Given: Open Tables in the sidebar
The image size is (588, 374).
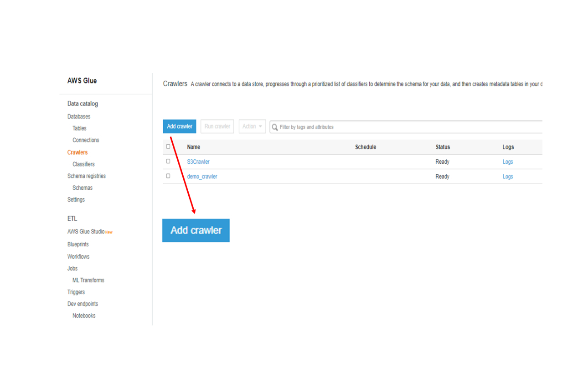Looking at the screenshot, I should (79, 129).
